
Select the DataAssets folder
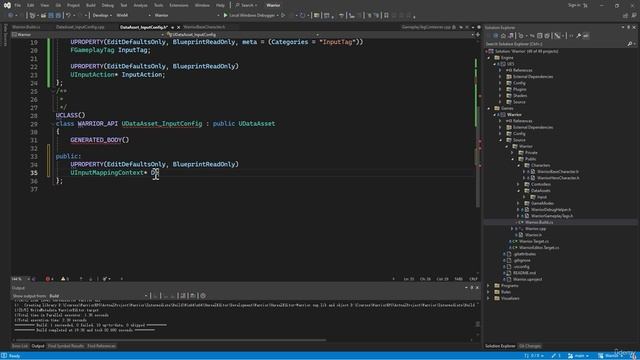(540, 191)
